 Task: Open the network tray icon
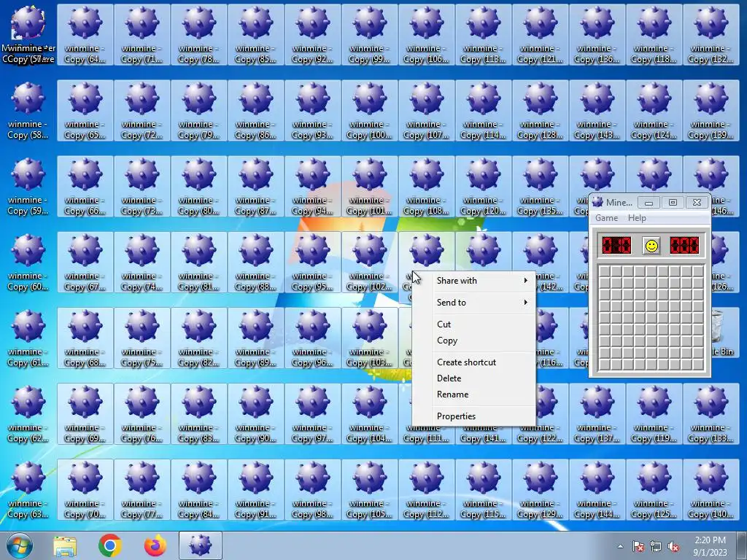pyautogui.click(x=656, y=547)
